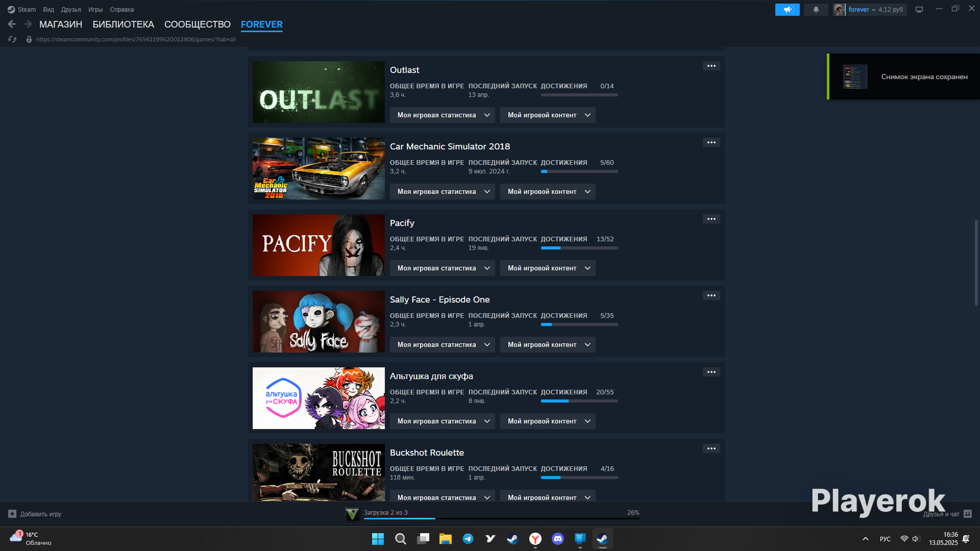Open the downloading game icon in the status bar
Viewport: 980px width, 551px height.
(x=352, y=514)
